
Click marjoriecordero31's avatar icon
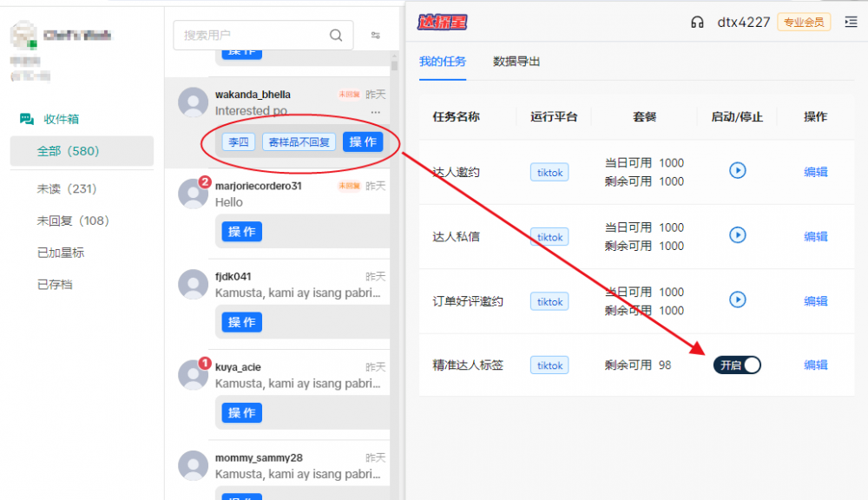coord(193,193)
